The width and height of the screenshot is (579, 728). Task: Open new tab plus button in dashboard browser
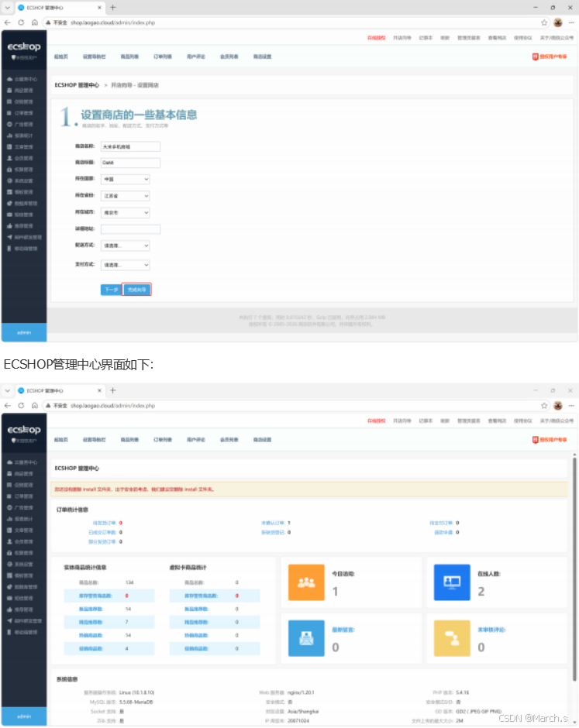pos(113,390)
